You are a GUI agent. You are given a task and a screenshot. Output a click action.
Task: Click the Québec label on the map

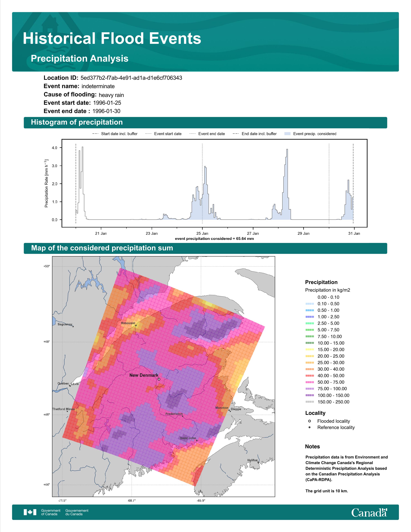63,383
